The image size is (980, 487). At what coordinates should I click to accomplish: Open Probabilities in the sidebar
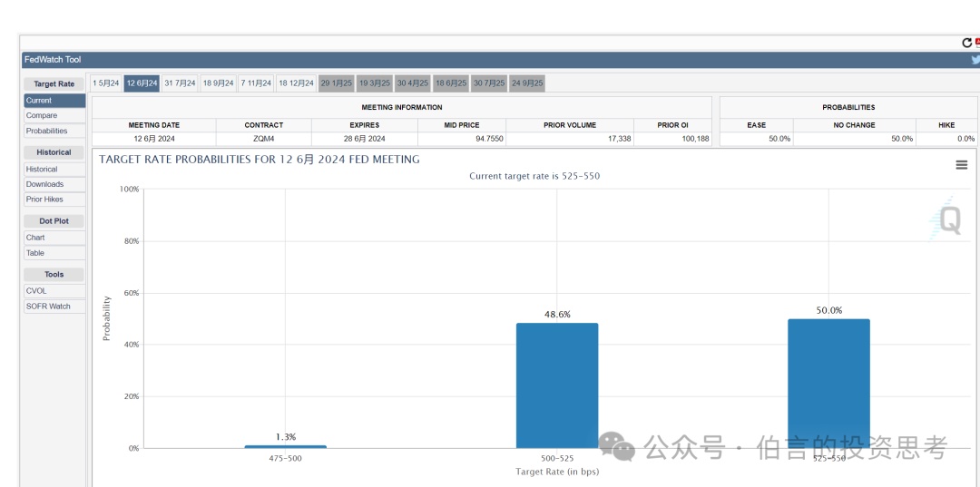click(x=46, y=131)
